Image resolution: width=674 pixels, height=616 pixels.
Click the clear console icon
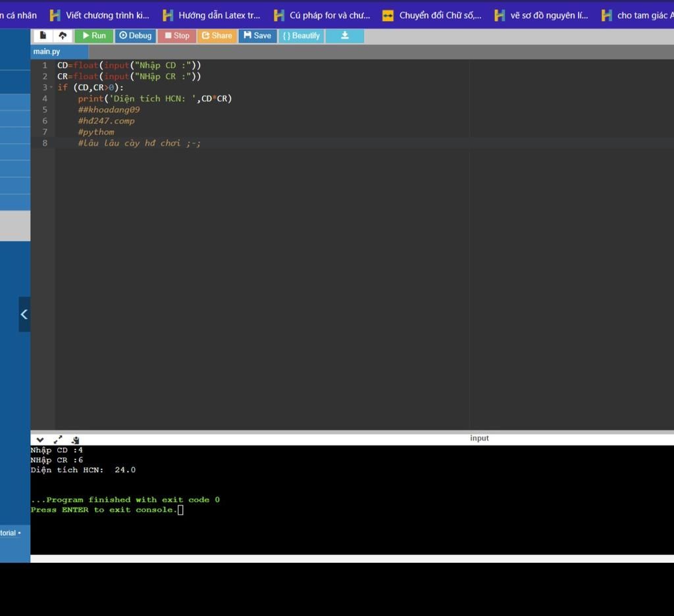tap(75, 440)
